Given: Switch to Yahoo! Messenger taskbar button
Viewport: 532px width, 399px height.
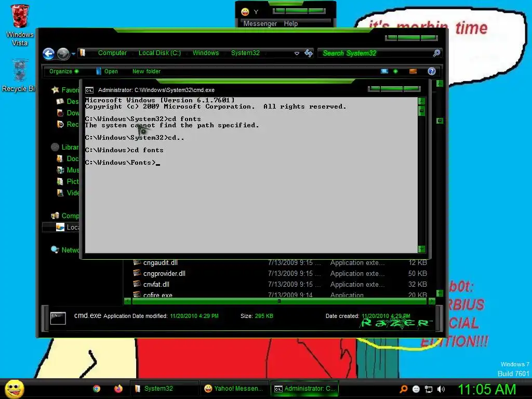Looking at the screenshot, I should (x=234, y=389).
